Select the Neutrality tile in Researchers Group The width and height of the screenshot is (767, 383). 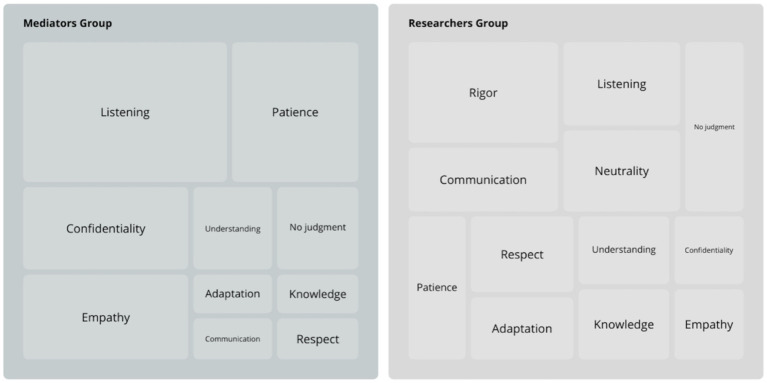point(622,171)
